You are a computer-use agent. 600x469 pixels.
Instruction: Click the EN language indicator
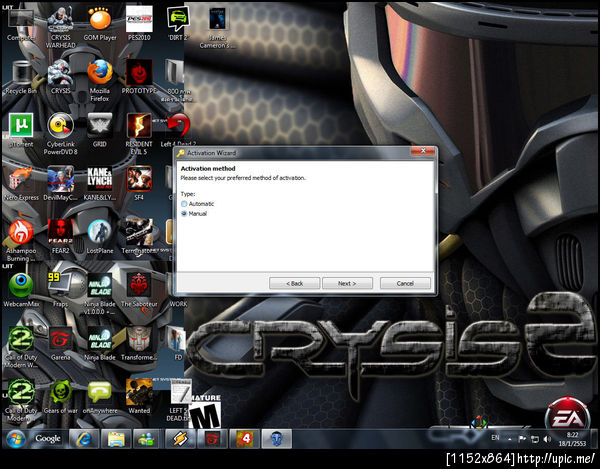pyautogui.click(x=495, y=438)
